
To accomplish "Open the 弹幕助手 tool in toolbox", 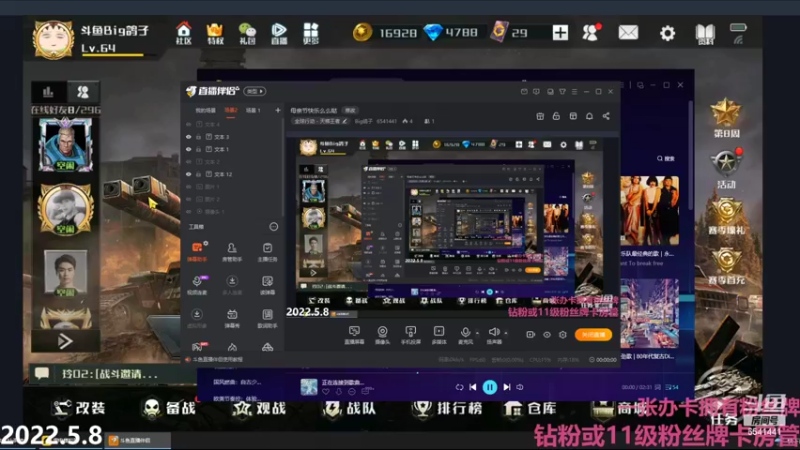I will coord(197,252).
